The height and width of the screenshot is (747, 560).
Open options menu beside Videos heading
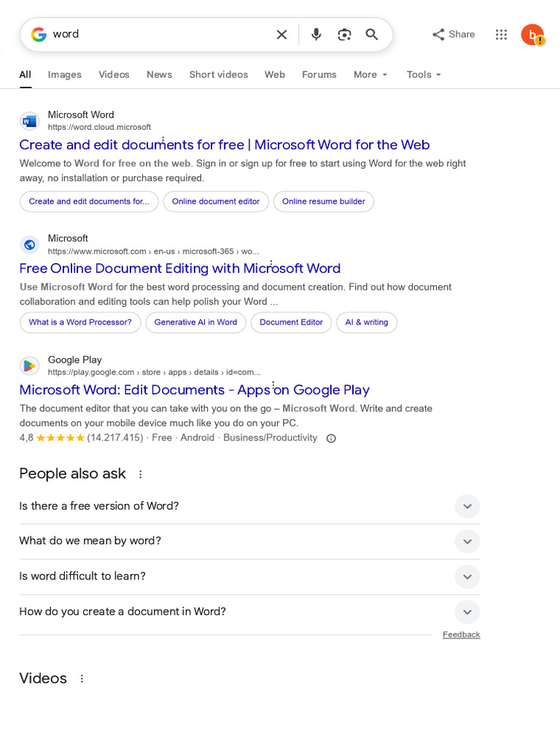tap(82, 678)
